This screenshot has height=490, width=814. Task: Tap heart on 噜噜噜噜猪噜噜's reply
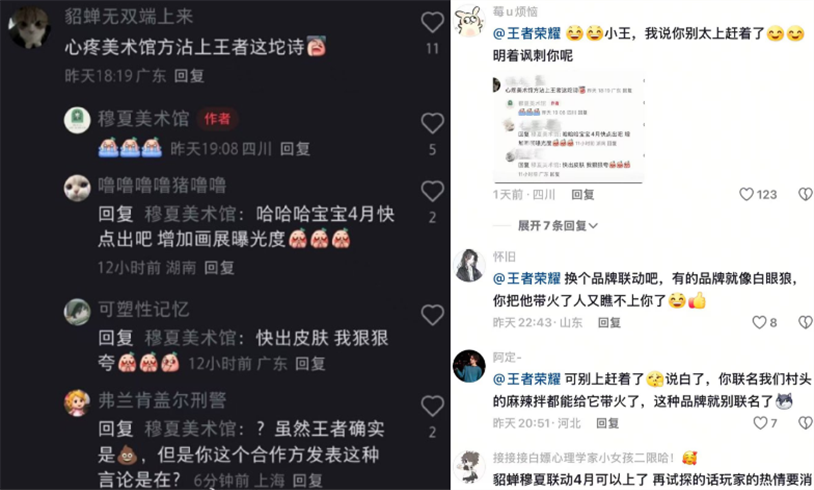click(432, 191)
